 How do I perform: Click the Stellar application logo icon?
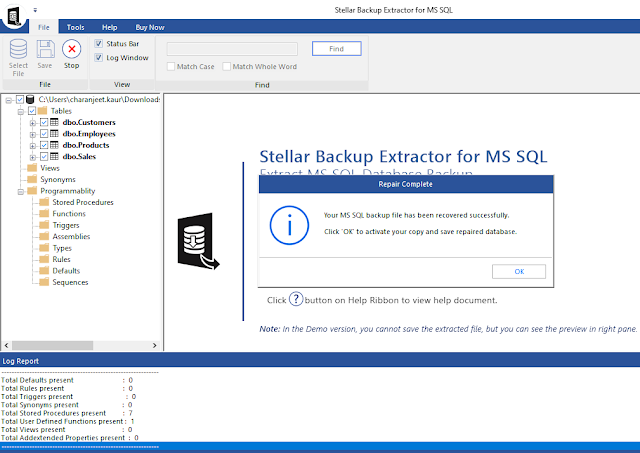14,16
